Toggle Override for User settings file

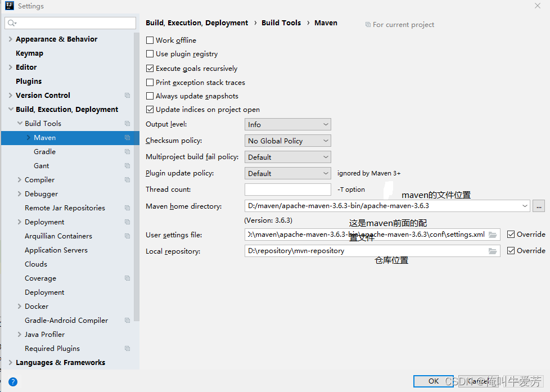click(x=511, y=235)
